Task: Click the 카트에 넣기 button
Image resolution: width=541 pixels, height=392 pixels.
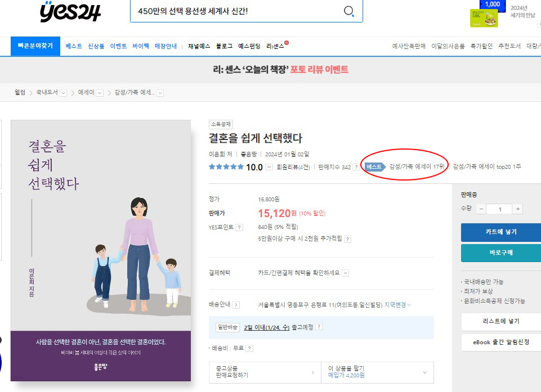Action: tap(501, 232)
